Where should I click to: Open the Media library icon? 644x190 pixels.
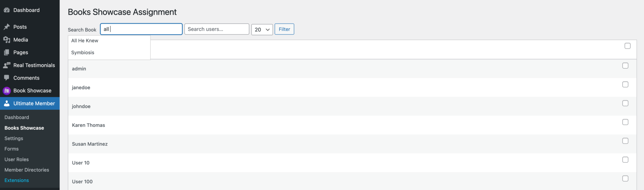7,40
